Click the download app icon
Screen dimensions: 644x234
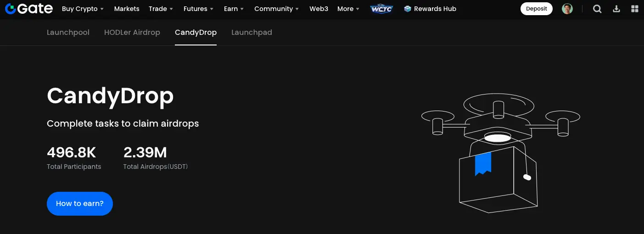tap(616, 9)
